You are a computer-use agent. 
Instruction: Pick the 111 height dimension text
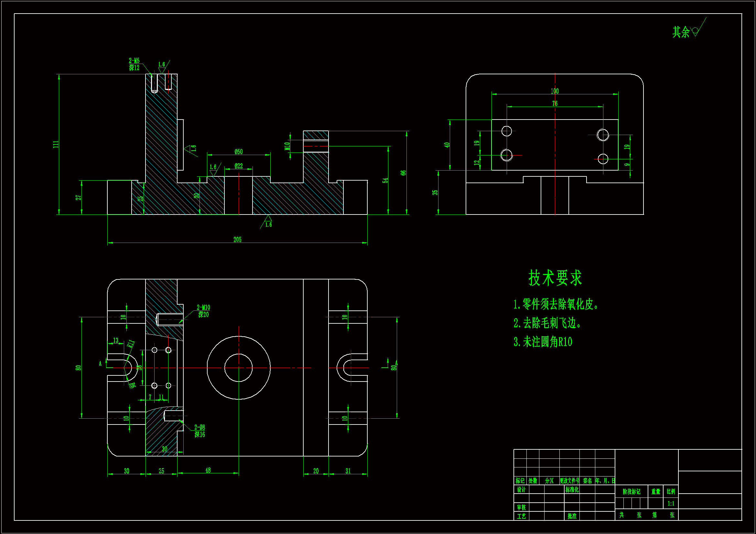(56, 144)
